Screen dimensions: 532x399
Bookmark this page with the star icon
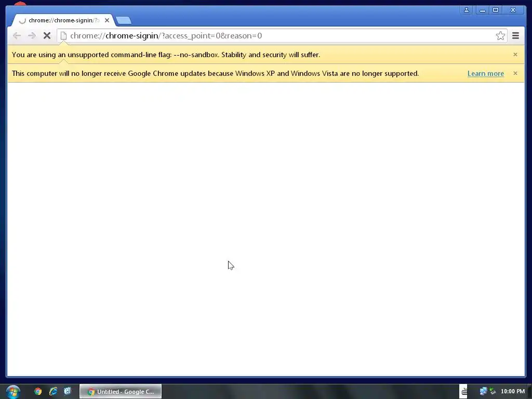point(500,36)
